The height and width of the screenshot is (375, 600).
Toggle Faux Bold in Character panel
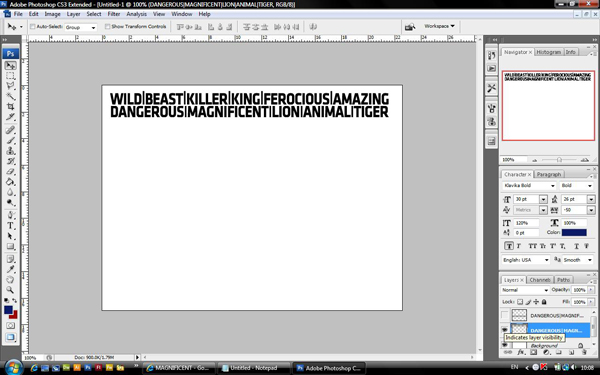pos(509,246)
